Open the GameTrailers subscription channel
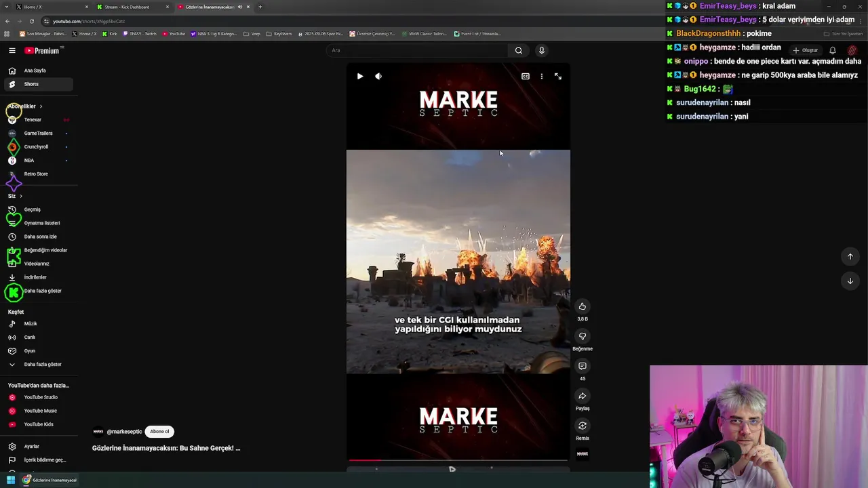The image size is (868, 488). (38, 134)
